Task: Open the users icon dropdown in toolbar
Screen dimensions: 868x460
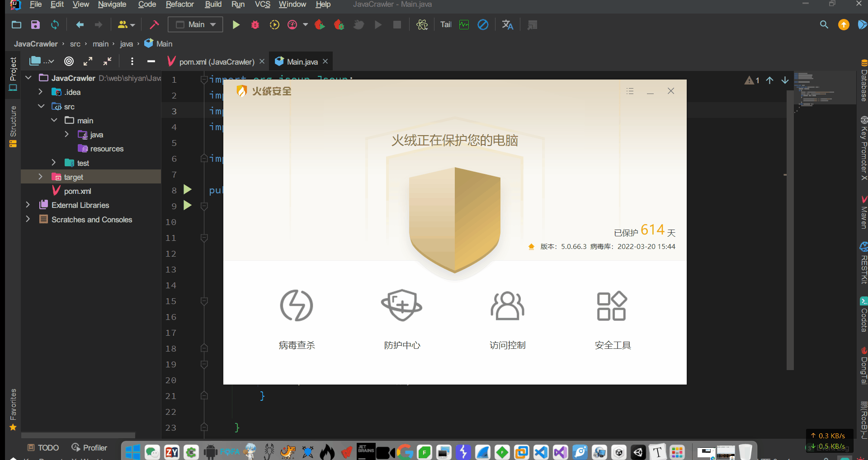Action: [126, 25]
